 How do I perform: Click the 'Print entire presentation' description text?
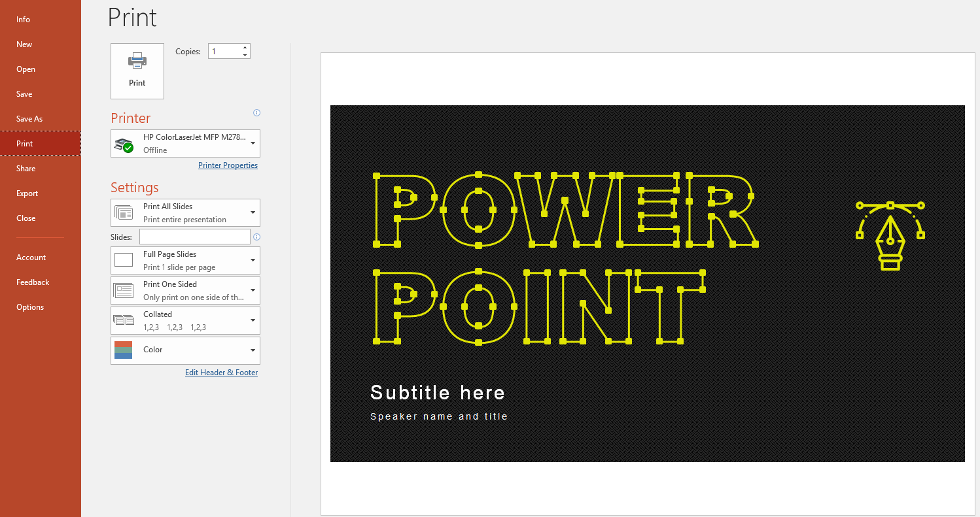coord(184,220)
